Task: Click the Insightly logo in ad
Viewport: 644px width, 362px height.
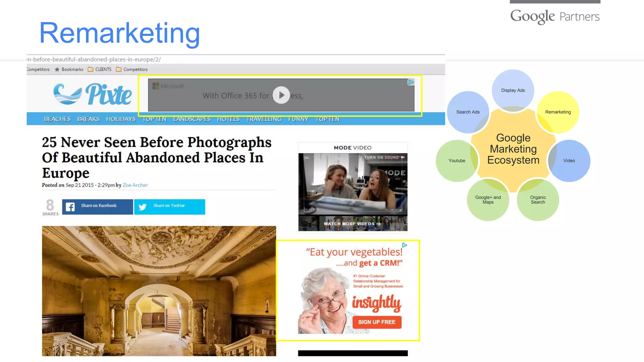Action: click(x=377, y=303)
